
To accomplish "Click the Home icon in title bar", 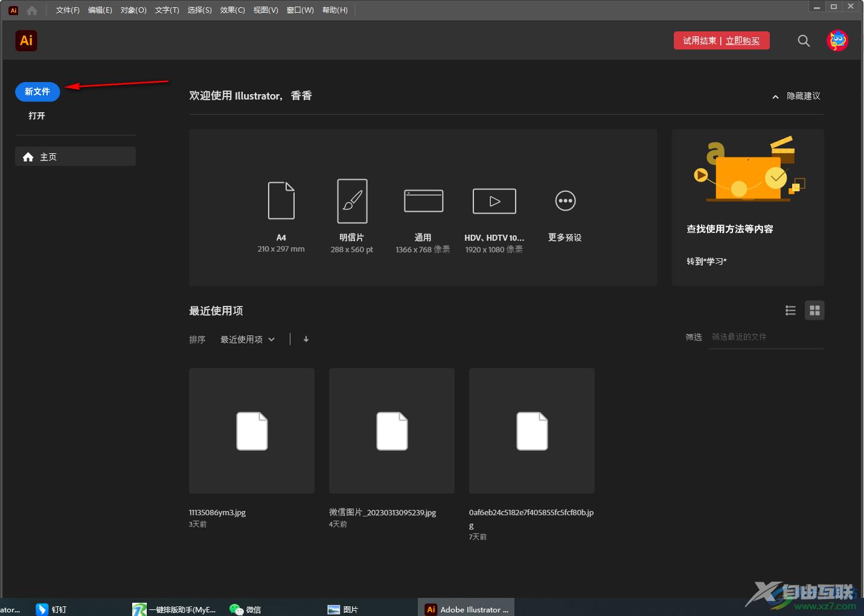I will tap(32, 10).
